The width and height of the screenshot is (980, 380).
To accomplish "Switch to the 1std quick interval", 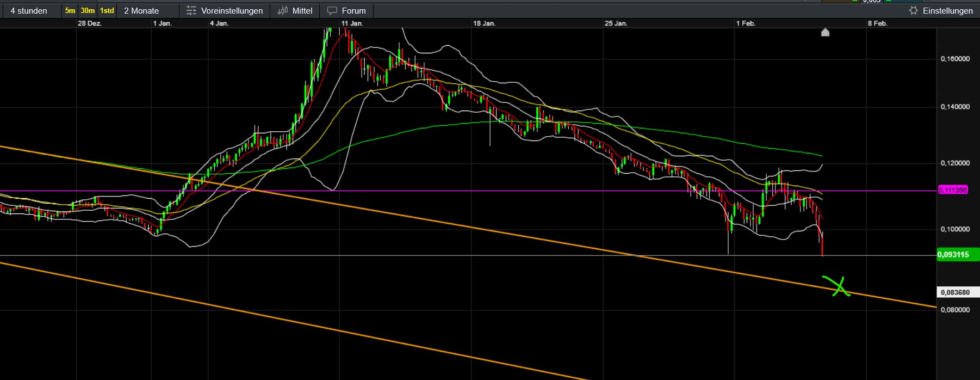I will click(x=107, y=11).
